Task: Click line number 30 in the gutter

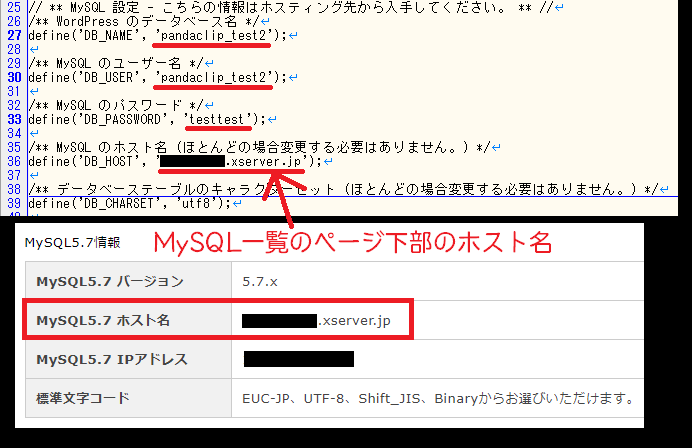Action: coord(14,77)
